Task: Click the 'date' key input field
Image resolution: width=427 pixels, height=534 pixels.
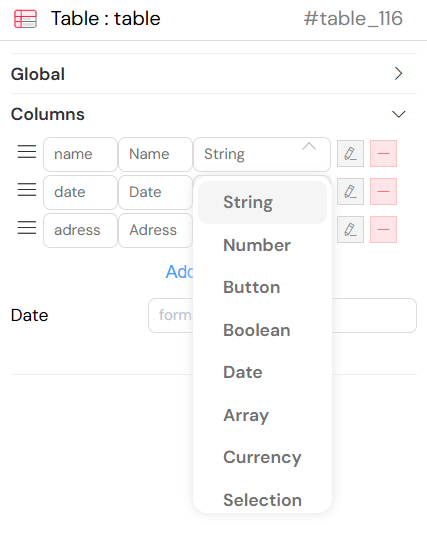Action: point(80,192)
